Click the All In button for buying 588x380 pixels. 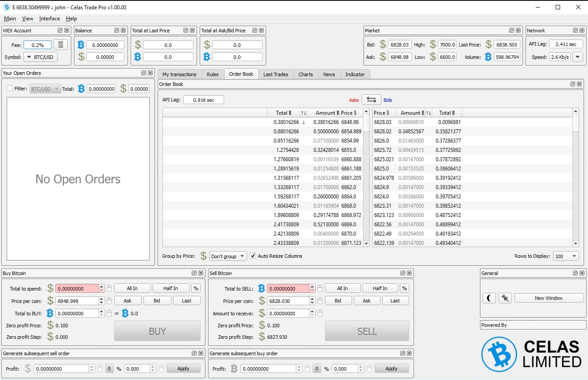(132, 288)
